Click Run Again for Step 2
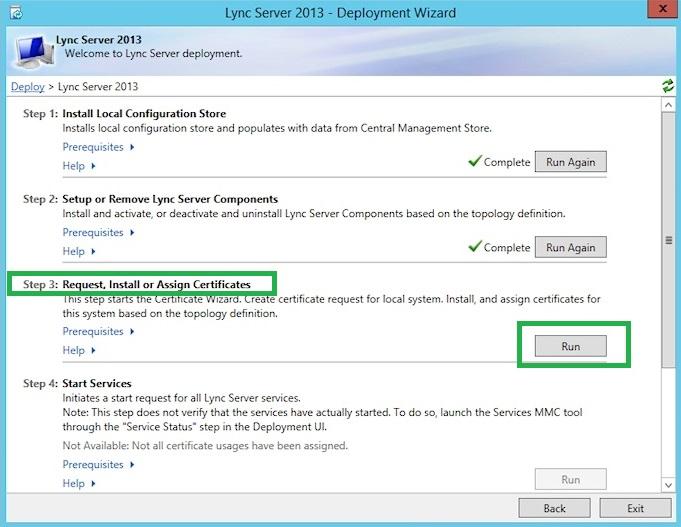Viewport: 681px width, 527px height. [571, 248]
